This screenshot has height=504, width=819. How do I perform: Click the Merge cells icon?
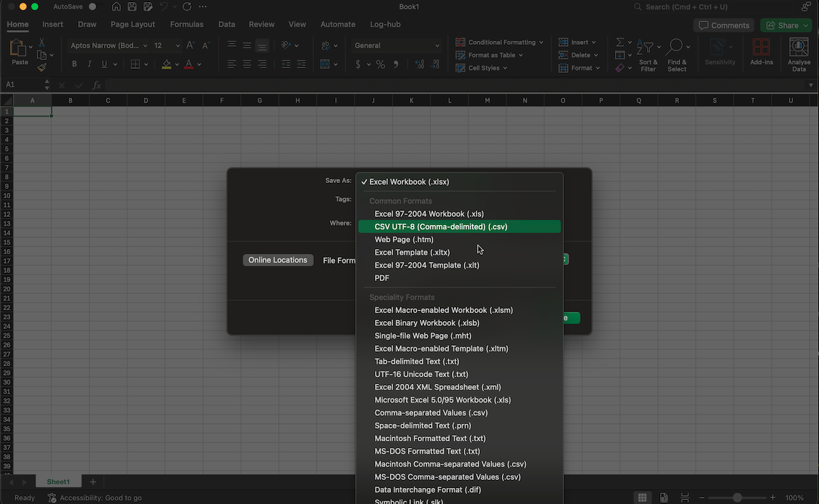pyautogui.click(x=325, y=64)
